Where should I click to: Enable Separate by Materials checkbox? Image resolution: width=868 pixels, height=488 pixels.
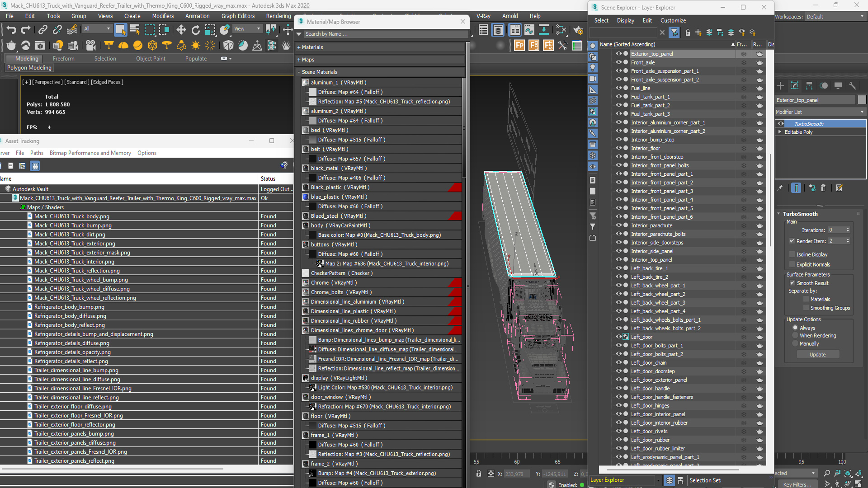pos(806,299)
